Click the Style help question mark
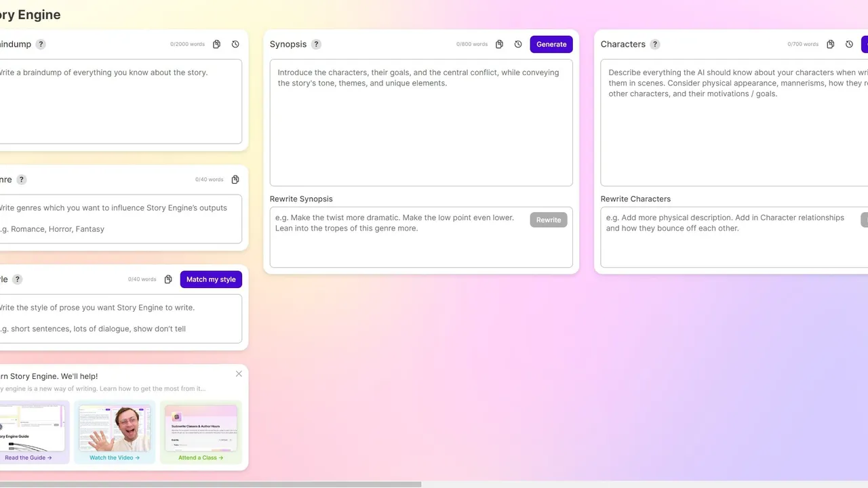 coord(18,279)
